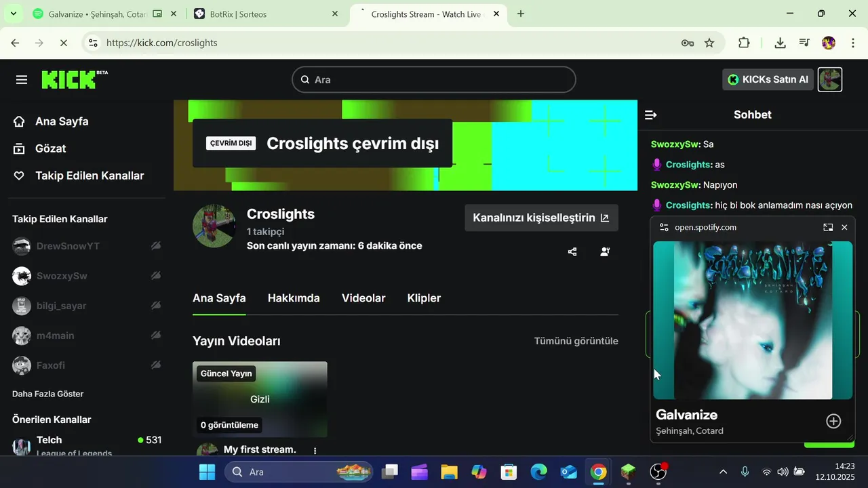Click offline icon next to SwozxySw
Screen dimensions: 868x488
tap(156, 276)
